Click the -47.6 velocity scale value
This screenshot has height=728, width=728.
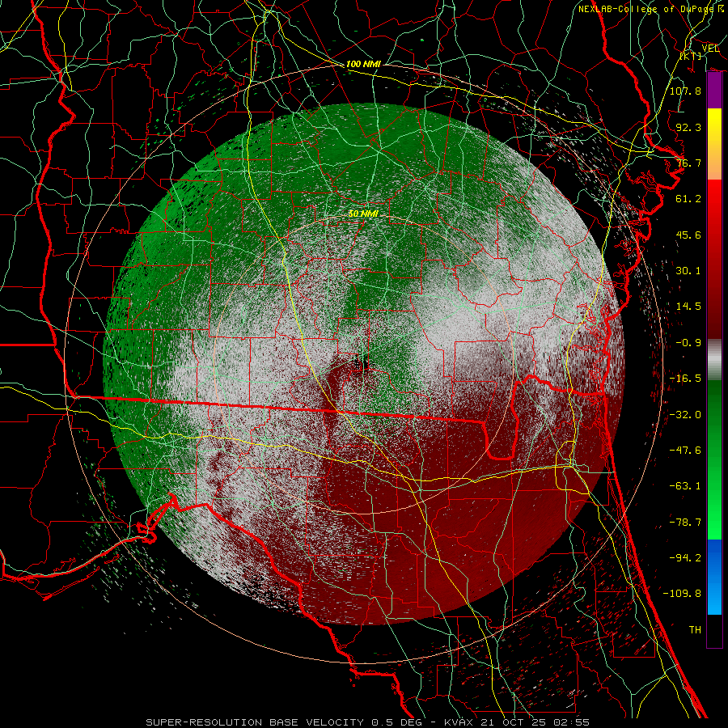[x=685, y=451]
